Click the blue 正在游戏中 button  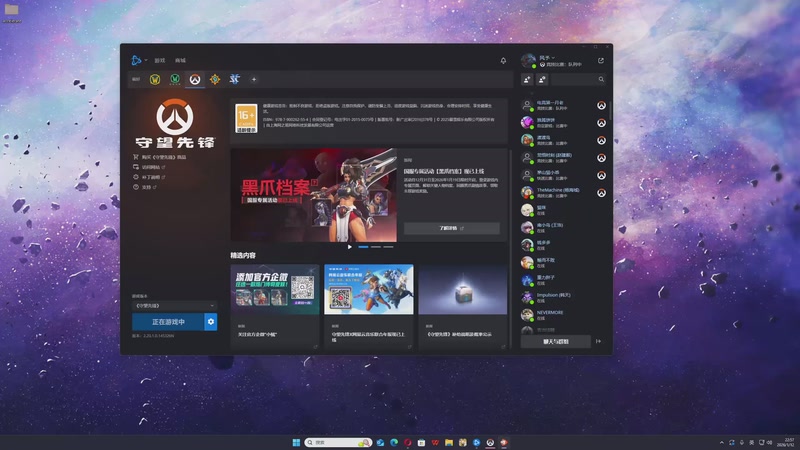pyautogui.click(x=168, y=322)
